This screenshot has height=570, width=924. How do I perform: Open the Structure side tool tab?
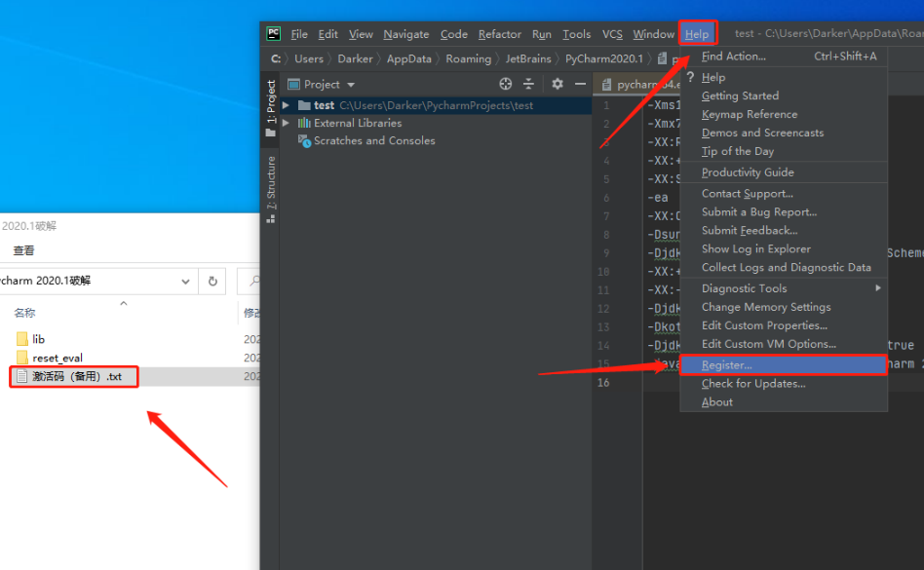point(271,189)
